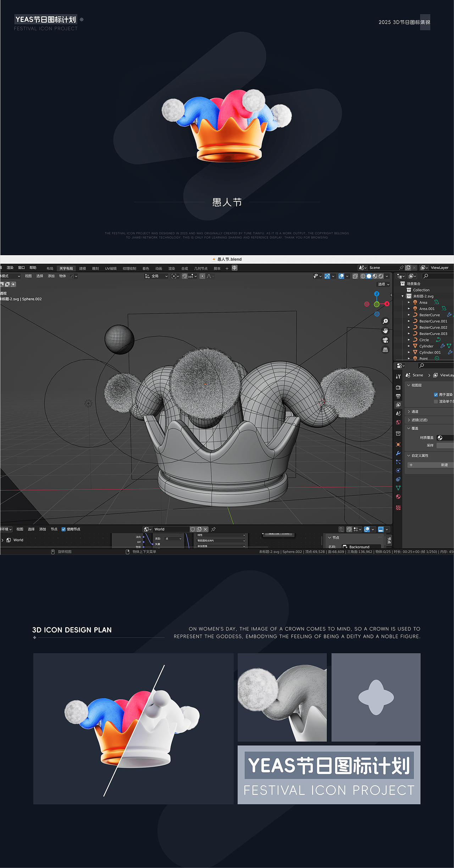Open the Tool properties tab icon

(398, 376)
